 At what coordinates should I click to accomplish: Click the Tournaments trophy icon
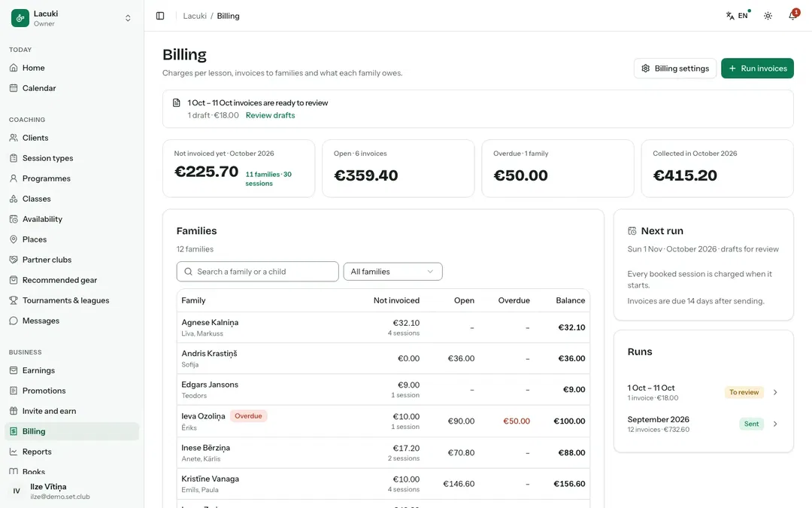point(14,300)
